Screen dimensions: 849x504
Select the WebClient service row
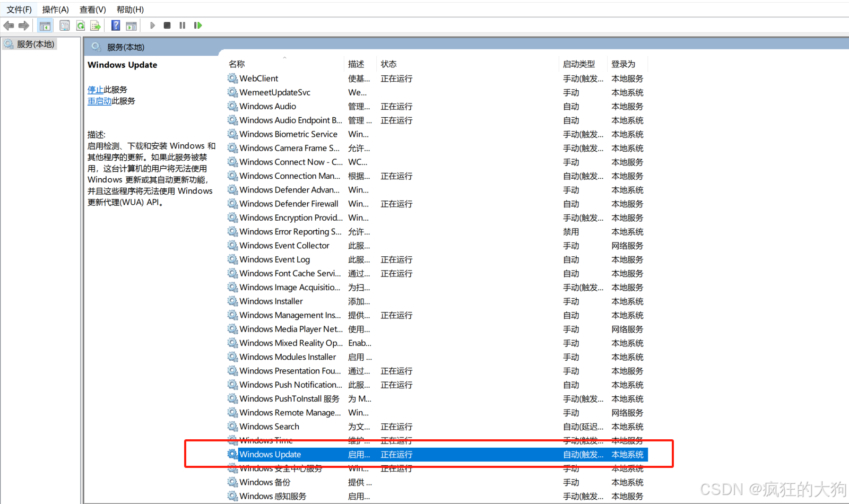[437, 79]
